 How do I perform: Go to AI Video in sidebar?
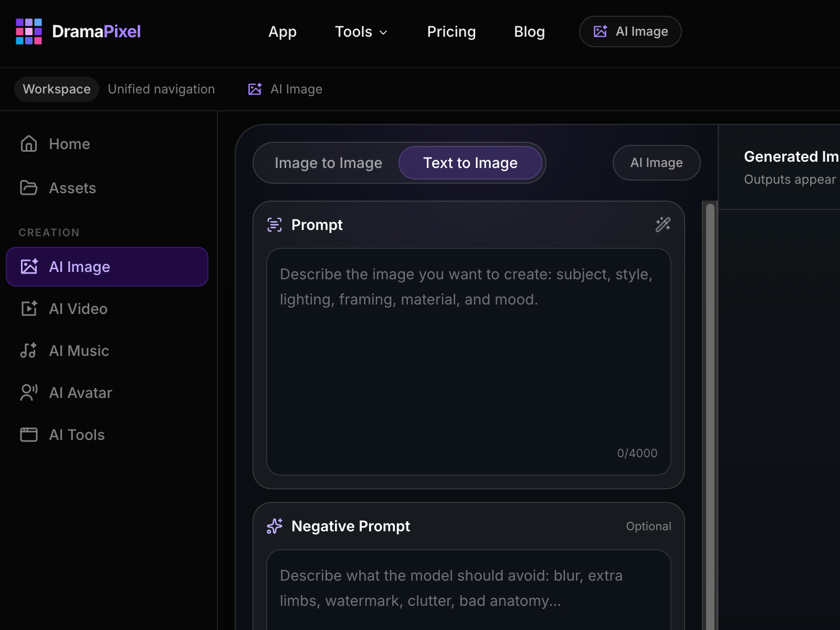tap(78, 309)
